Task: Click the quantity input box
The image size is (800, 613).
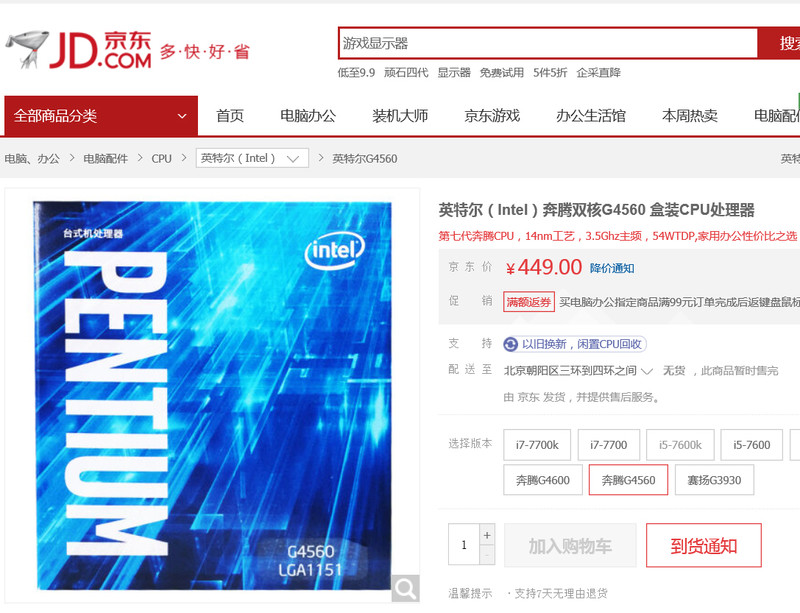Action: tap(464, 545)
